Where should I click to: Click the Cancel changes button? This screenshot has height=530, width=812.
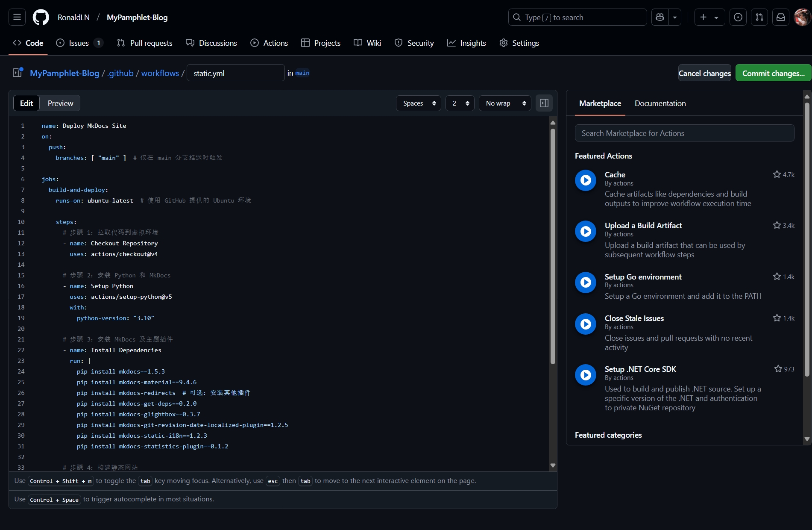[x=704, y=73]
